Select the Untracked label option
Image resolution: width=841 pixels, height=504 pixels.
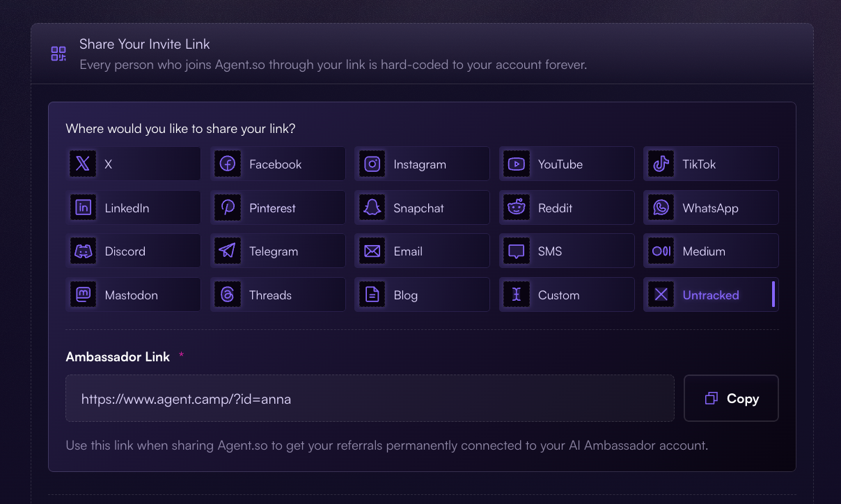click(711, 295)
